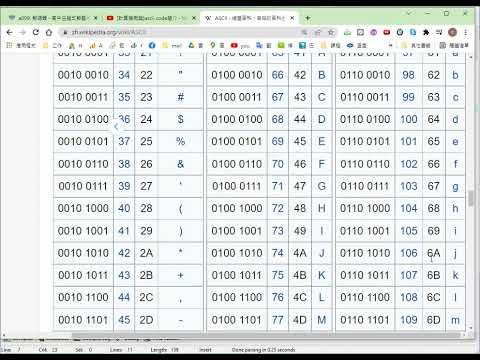Follow decimal link 34 in table
This screenshot has height=360, width=480.
124,75
